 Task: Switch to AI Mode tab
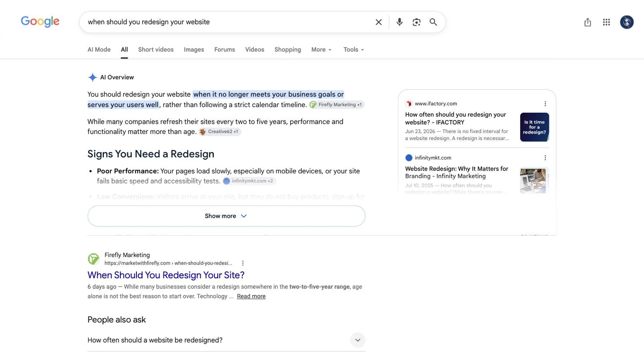tap(99, 50)
